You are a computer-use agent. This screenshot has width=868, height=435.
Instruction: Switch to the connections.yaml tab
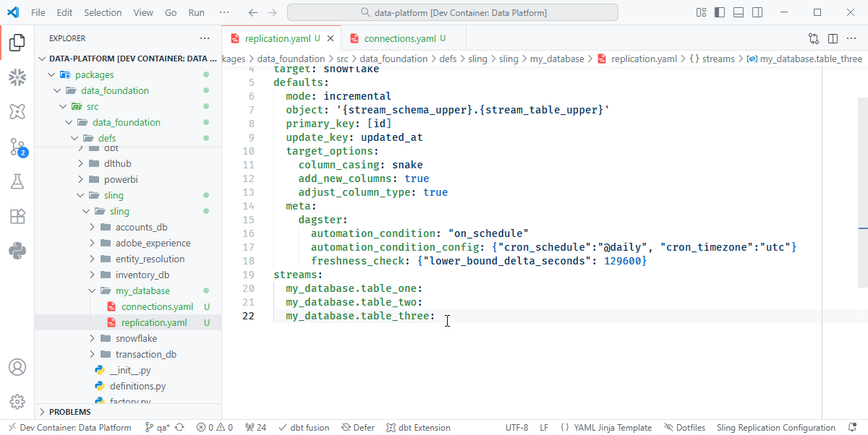click(399, 38)
